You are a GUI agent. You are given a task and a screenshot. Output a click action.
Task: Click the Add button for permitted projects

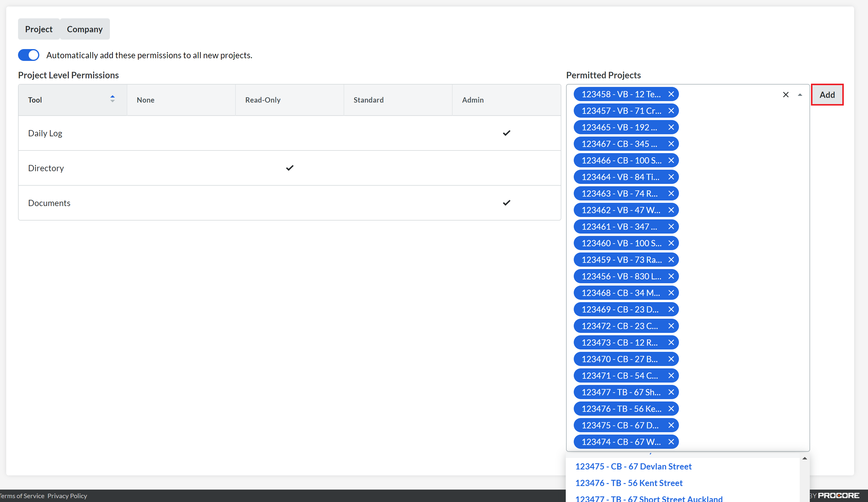coord(827,95)
